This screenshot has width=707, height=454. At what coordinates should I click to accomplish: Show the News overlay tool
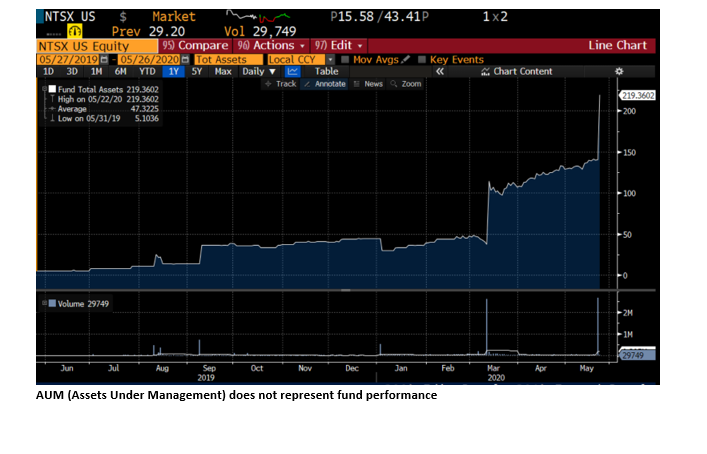368,84
